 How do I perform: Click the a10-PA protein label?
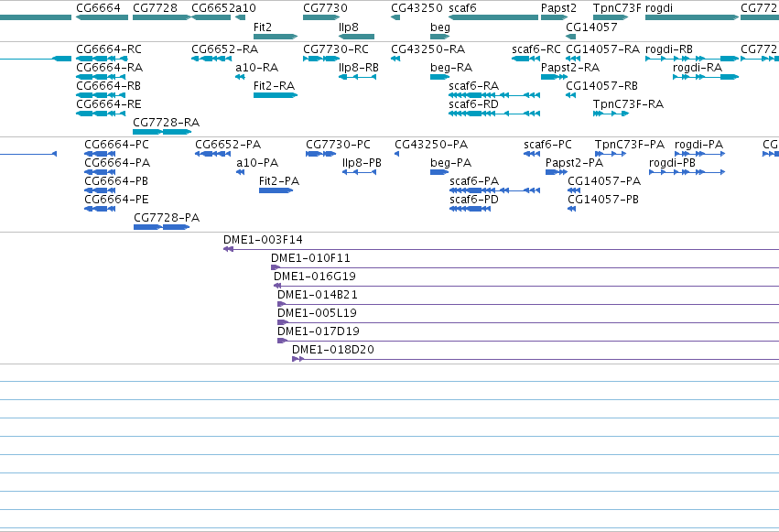pyautogui.click(x=257, y=162)
